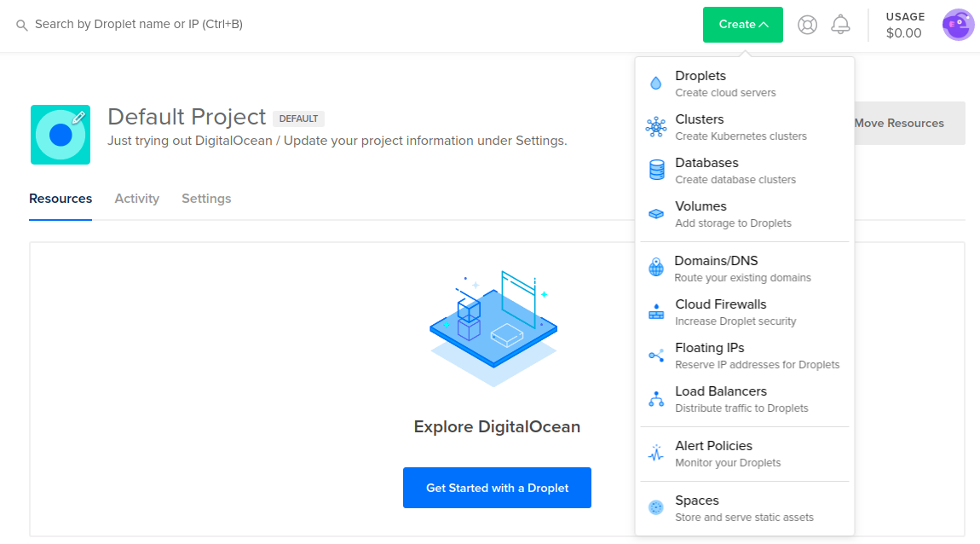The height and width of the screenshot is (544, 980).
Task: Open the Settings tab
Action: 206,198
